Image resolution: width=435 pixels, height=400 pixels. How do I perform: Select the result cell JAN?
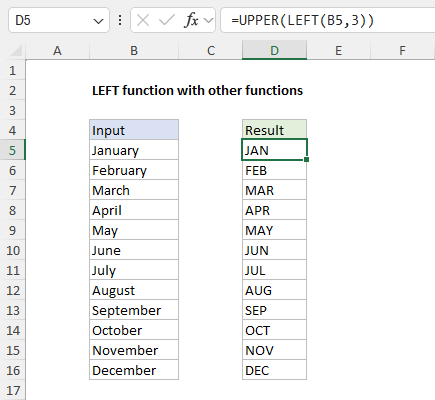tap(274, 150)
